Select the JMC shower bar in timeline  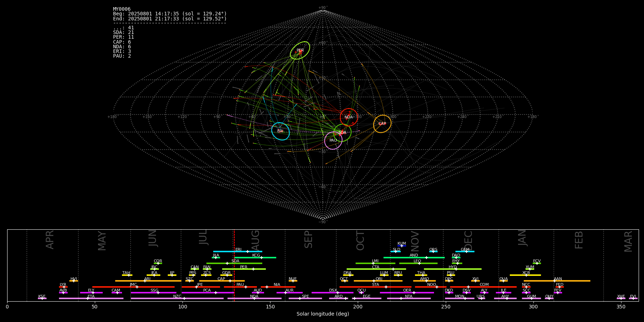point(133,287)
